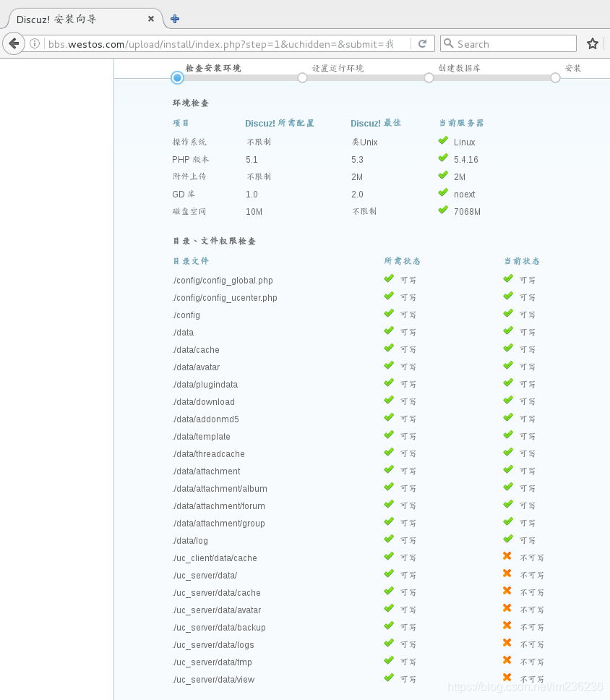Close the Discuz! tab
Image resolution: width=610 pixels, height=700 pixels.
(x=151, y=19)
